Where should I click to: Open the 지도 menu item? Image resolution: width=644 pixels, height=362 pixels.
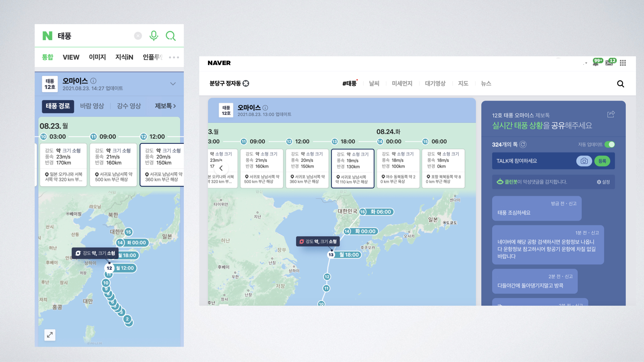pos(463,83)
